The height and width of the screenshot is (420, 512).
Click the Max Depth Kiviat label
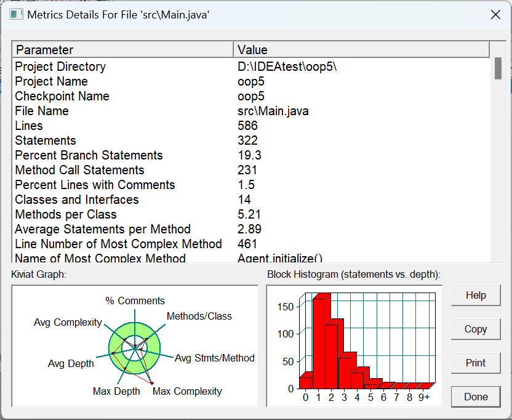[116, 391]
